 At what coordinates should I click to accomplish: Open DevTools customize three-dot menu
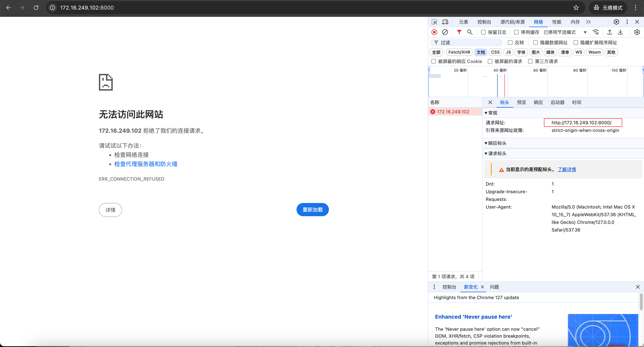[x=627, y=22]
